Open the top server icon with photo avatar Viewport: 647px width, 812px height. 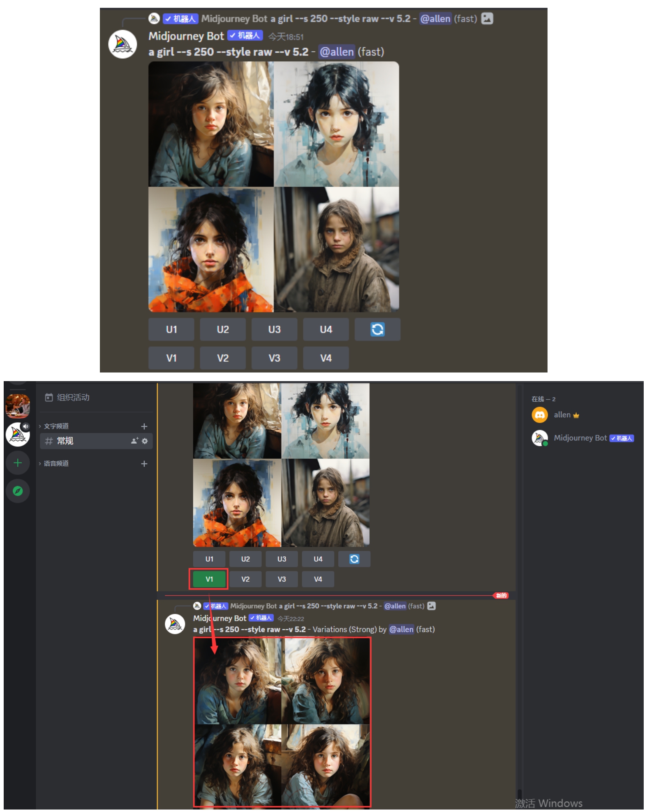[x=18, y=405]
